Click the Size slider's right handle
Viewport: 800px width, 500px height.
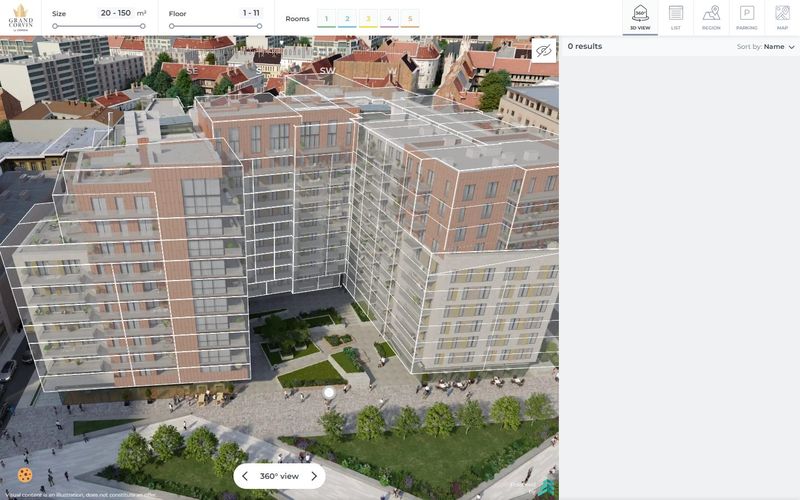pos(142,26)
